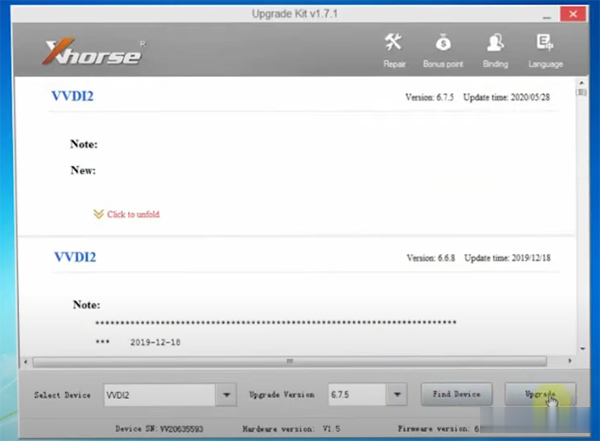Click the vertical scrollbar thumb
Viewport: 600px width, 441px height.
click(x=582, y=93)
